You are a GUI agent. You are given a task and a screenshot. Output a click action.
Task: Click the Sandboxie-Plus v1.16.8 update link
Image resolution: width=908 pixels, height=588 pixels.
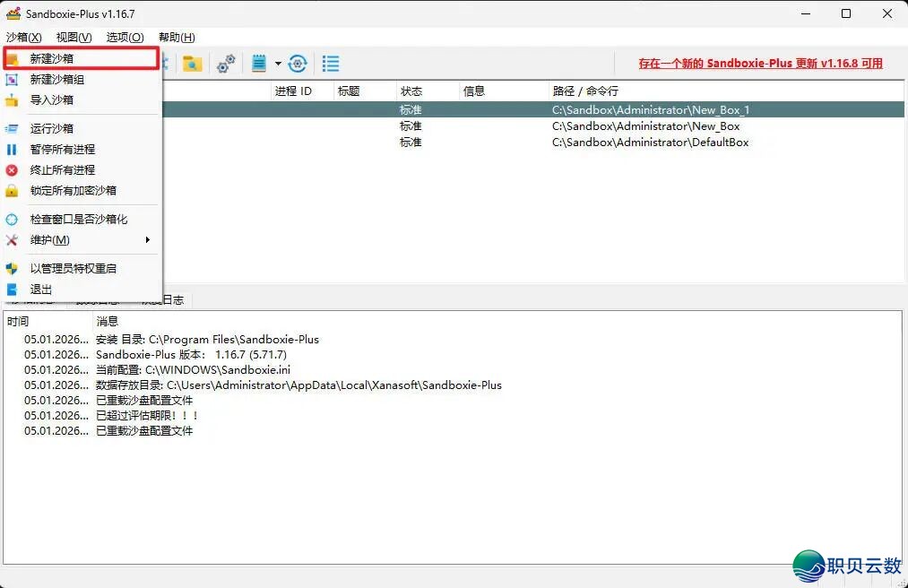(760, 64)
